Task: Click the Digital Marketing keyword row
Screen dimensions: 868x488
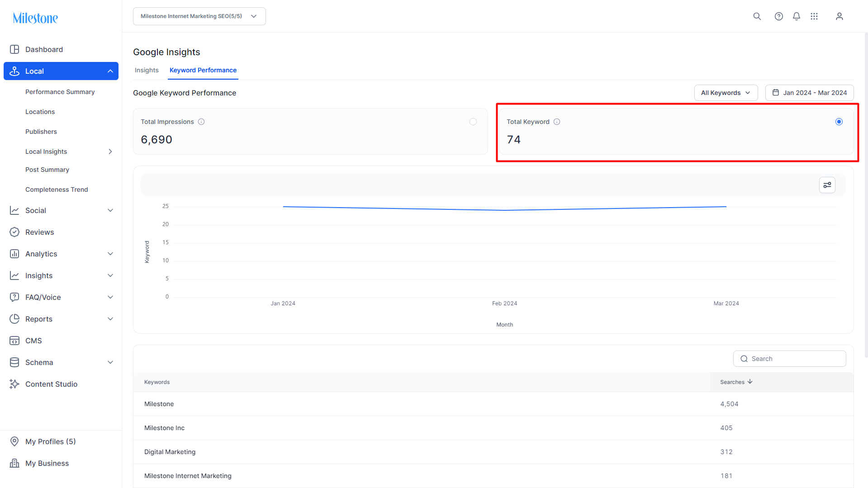Action: point(493,452)
